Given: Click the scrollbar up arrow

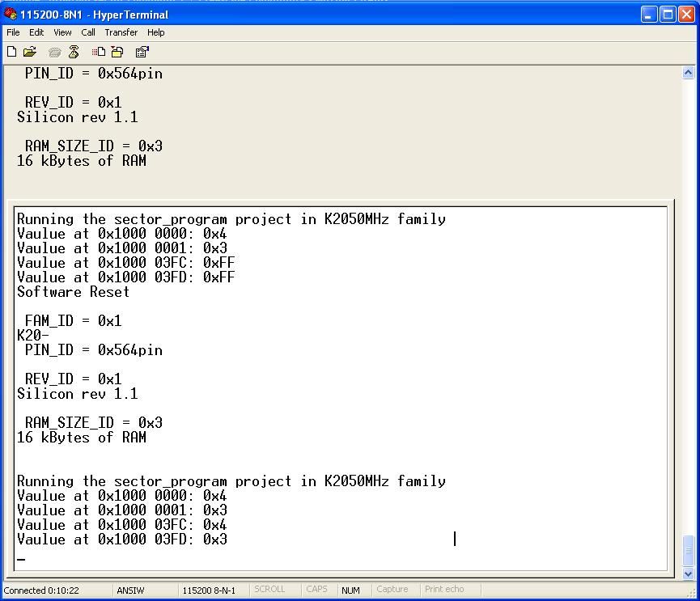Looking at the screenshot, I should 688,72.
